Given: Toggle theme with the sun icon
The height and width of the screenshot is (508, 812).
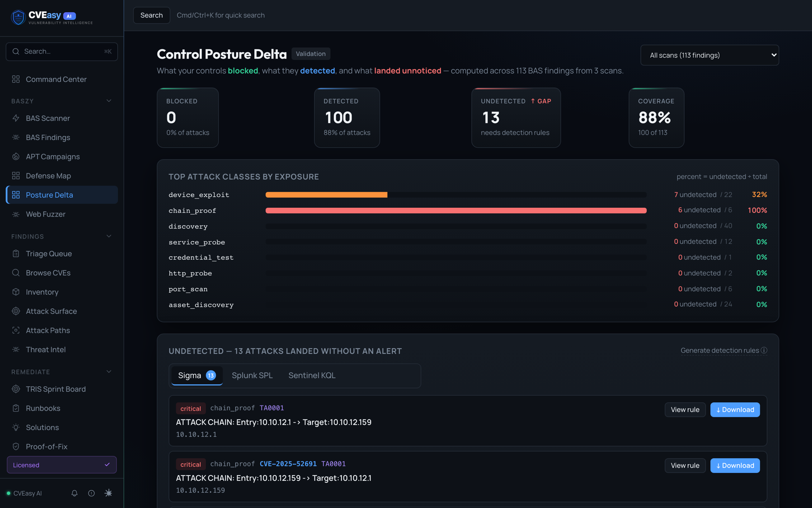Looking at the screenshot, I should pyautogui.click(x=108, y=493).
